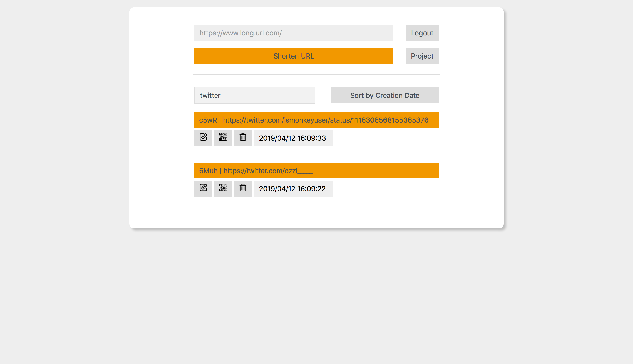The width and height of the screenshot is (633, 364).
Task: Select the 6Muh shortened URL entry
Action: point(316,170)
